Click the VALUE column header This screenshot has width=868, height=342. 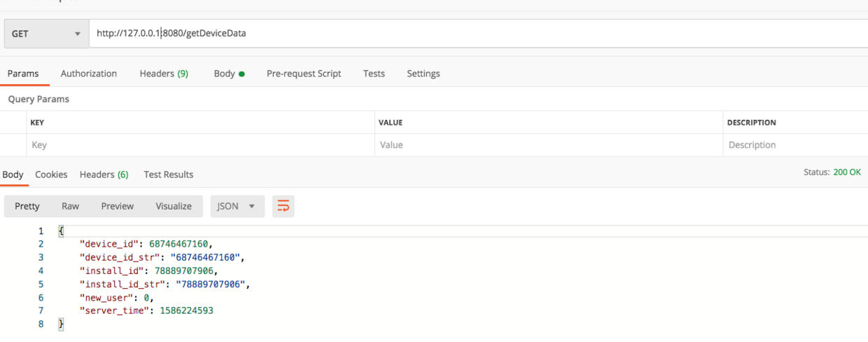point(391,123)
